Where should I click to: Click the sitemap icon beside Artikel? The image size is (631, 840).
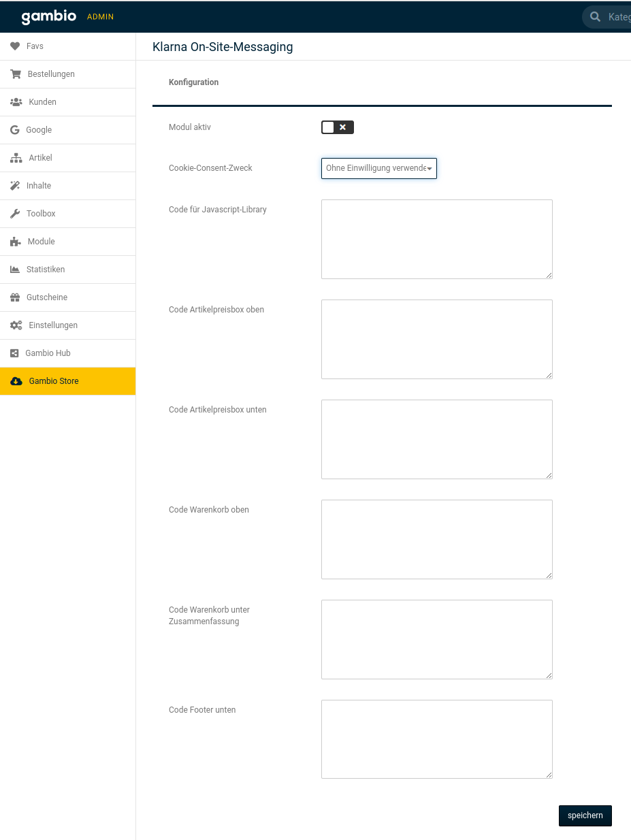coord(16,158)
